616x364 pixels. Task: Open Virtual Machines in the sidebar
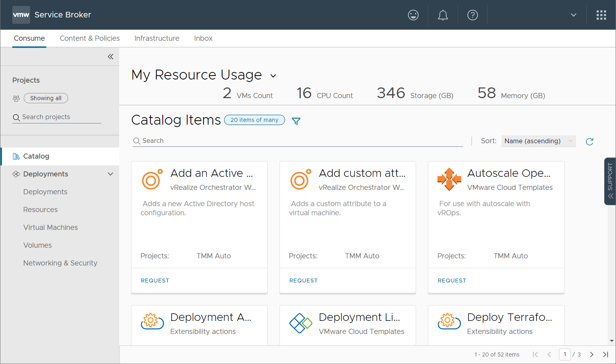point(51,227)
